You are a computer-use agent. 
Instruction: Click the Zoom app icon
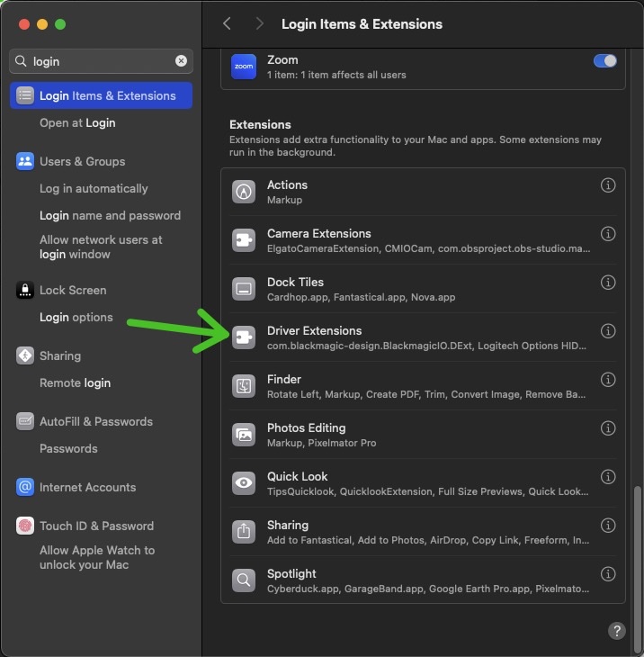pos(244,67)
